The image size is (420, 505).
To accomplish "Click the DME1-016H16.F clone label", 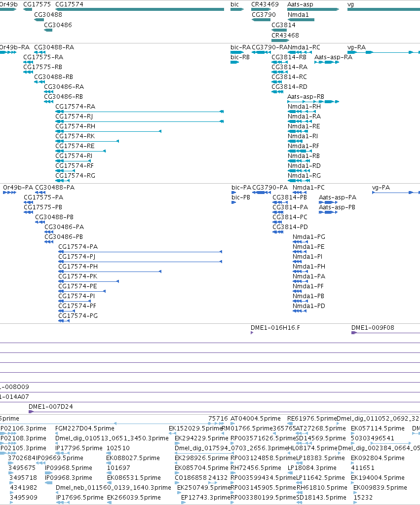I will [x=275, y=328].
